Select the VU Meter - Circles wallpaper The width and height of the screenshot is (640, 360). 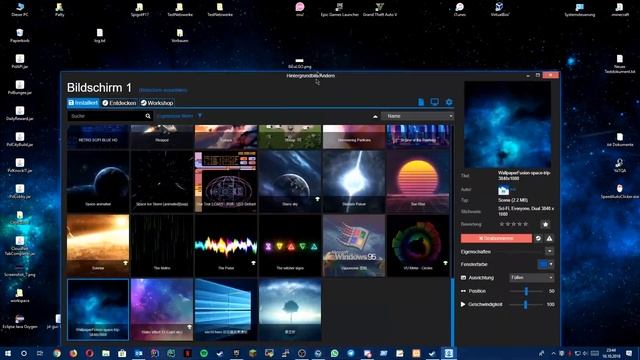pyautogui.click(x=418, y=246)
